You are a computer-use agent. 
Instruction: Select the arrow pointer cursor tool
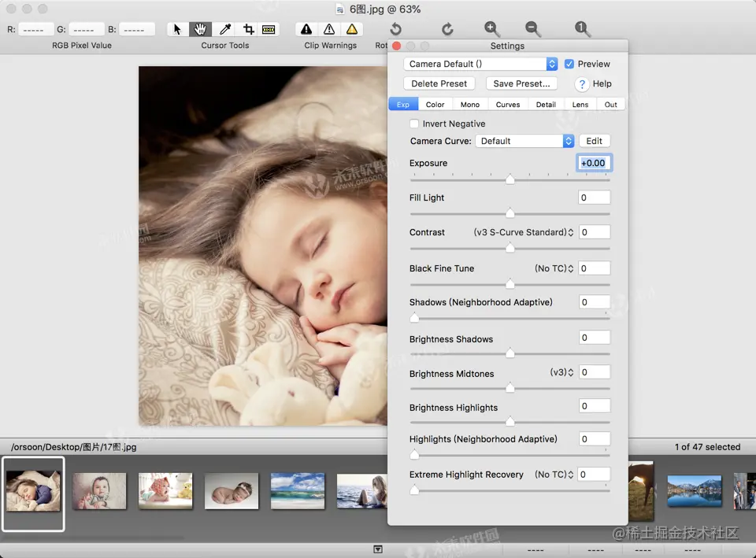click(177, 29)
